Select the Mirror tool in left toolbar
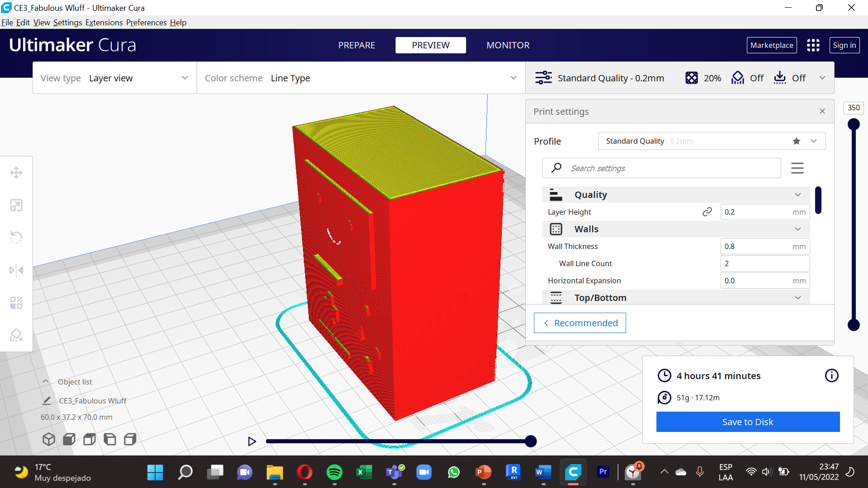Image resolution: width=868 pixels, height=488 pixels. (x=16, y=270)
